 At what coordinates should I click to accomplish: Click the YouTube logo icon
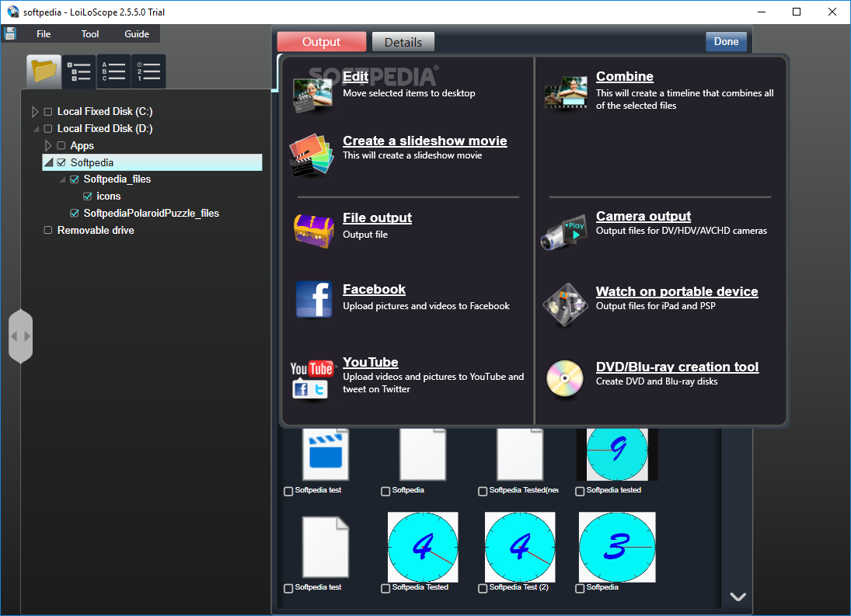point(312,379)
